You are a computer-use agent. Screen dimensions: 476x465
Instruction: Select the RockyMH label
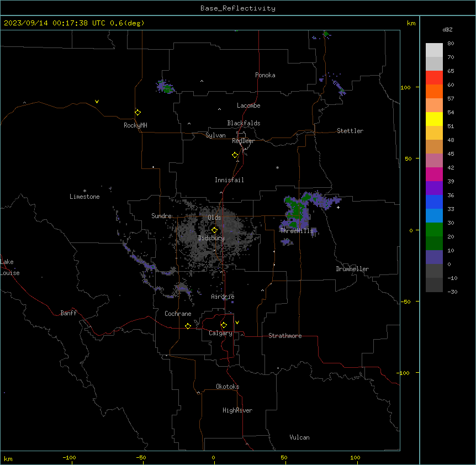tap(135, 125)
